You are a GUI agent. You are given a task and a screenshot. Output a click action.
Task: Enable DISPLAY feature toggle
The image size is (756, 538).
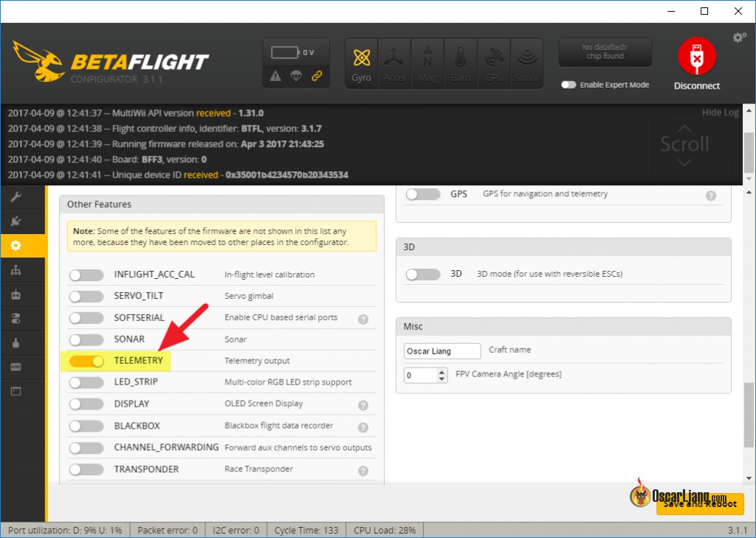pyautogui.click(x=86, y=404)
